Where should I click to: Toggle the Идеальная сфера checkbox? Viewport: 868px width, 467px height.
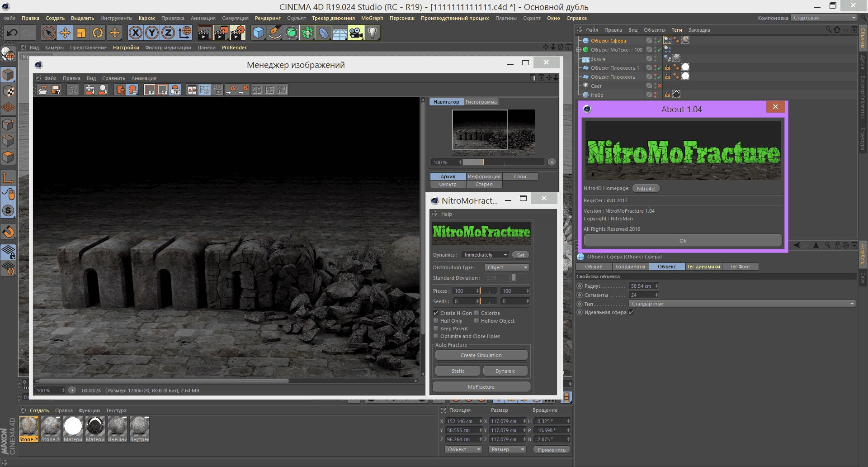(x=632, y=312)
